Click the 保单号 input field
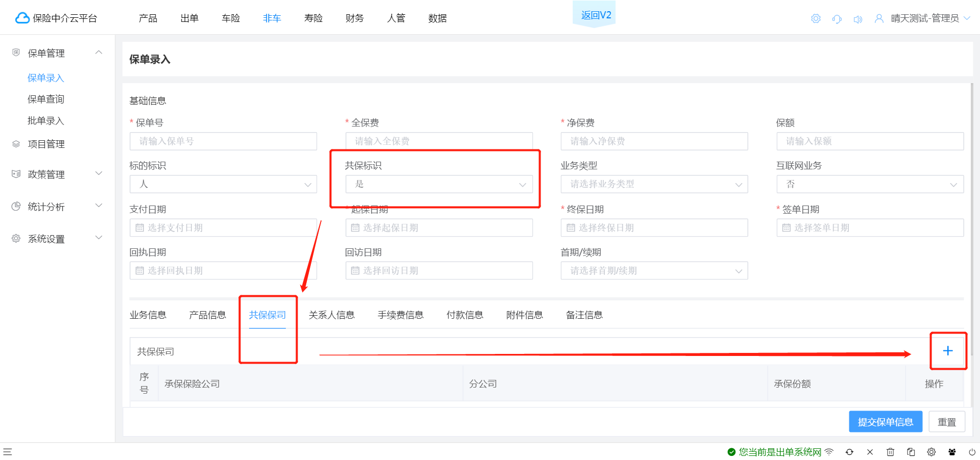This screenshot has height=460, width=980. point(223,141)
